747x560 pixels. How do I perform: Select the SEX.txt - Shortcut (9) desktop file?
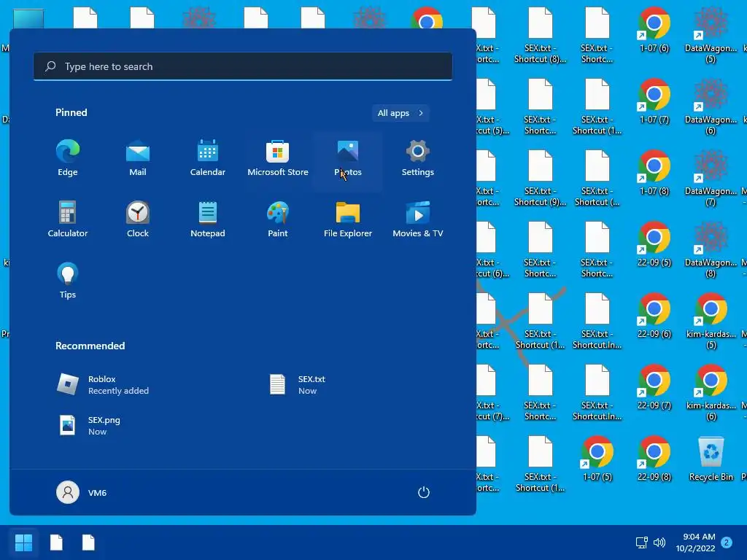[541, 178]
